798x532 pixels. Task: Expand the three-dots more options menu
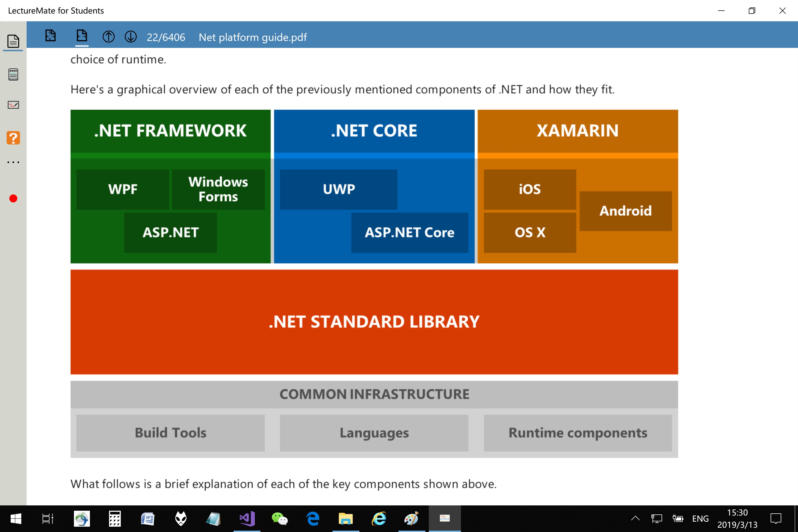pyautogui.click(x=13, y=162)
